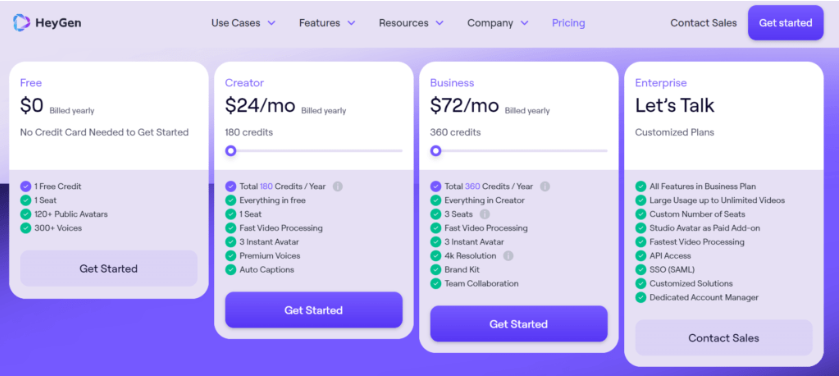Click purple checkmark beside 1 Free Credit

[26, 186]
